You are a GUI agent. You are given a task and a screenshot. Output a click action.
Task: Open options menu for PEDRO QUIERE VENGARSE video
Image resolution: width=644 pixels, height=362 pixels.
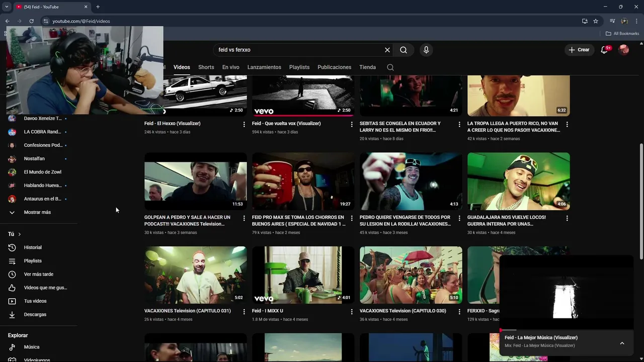click(459, 218)
